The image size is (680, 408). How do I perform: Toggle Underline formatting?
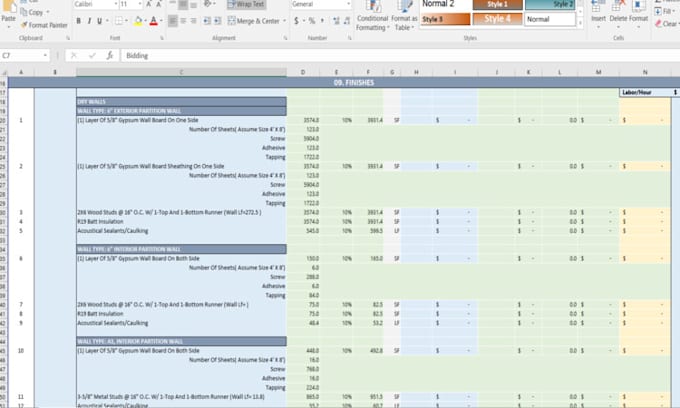[x=100, y=21]
